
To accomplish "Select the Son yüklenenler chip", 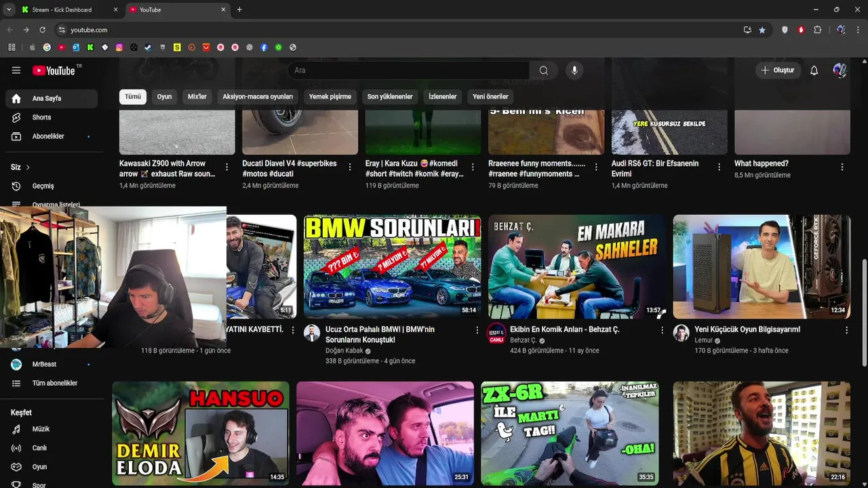I will pyautogui.click(x=390, y=96).
